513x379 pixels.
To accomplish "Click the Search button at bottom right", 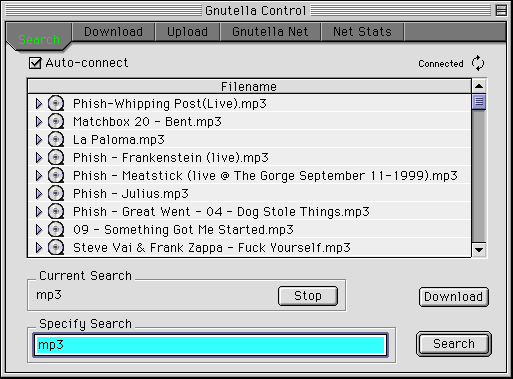I will (454, 344).
